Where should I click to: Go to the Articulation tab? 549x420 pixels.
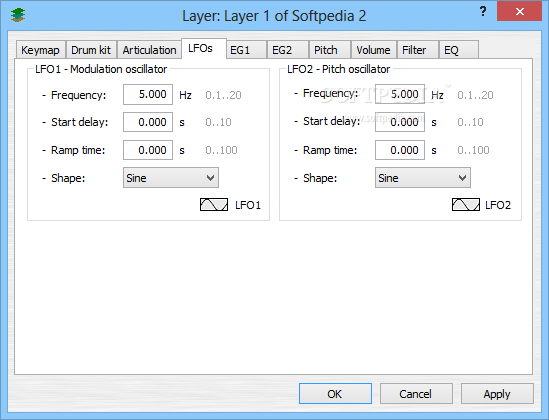point(150,50)
